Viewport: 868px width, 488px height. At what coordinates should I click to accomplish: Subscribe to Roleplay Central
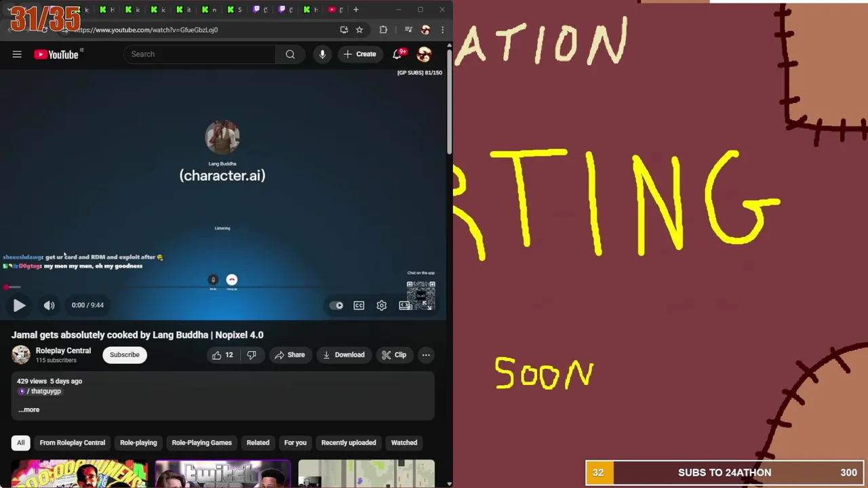pyautogui.click(x=125, y=355)
